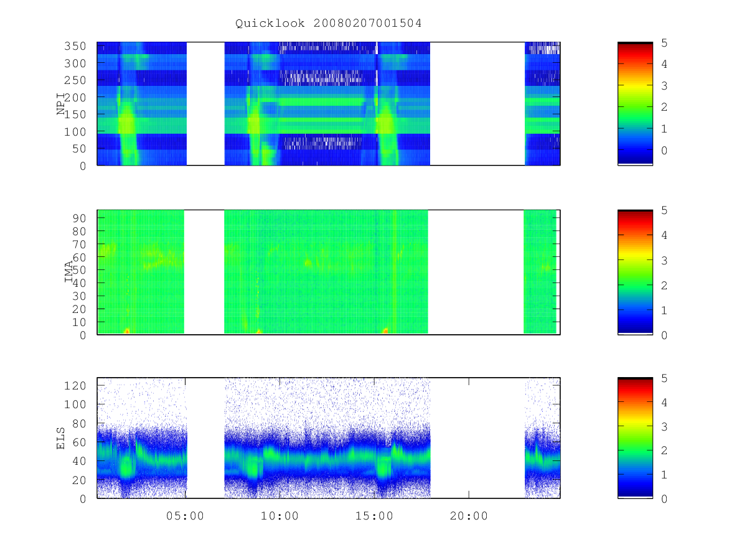Image resolution: width=747 pixels, height=560 pixels.
Task: Click the 1 label on ELS colorbar
Action: [664, 475]
